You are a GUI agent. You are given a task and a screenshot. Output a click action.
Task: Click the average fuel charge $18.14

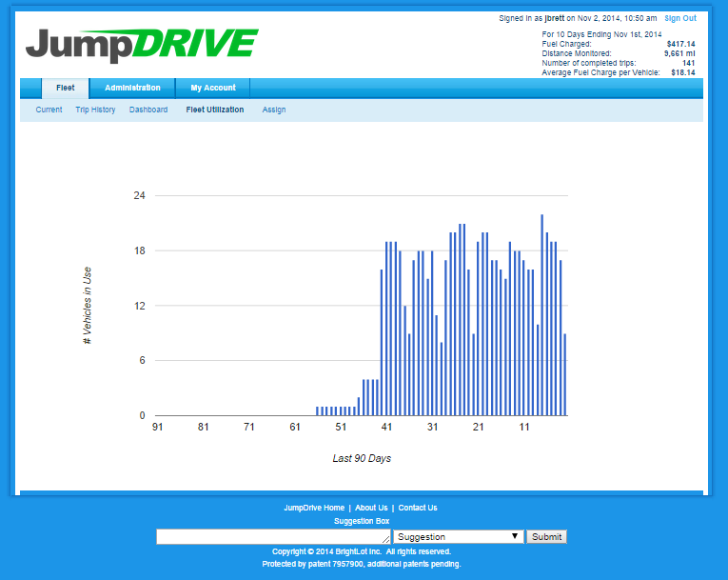(683, 72)
